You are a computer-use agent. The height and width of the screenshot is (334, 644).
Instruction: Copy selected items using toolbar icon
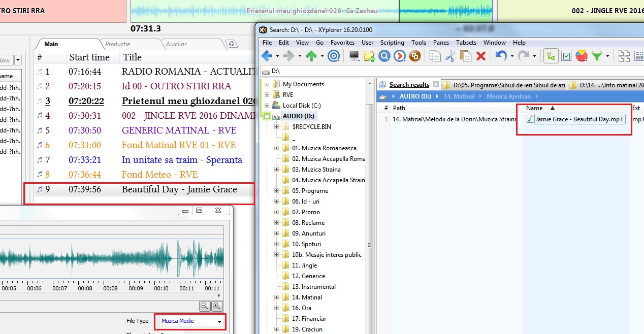coord(435,56)
